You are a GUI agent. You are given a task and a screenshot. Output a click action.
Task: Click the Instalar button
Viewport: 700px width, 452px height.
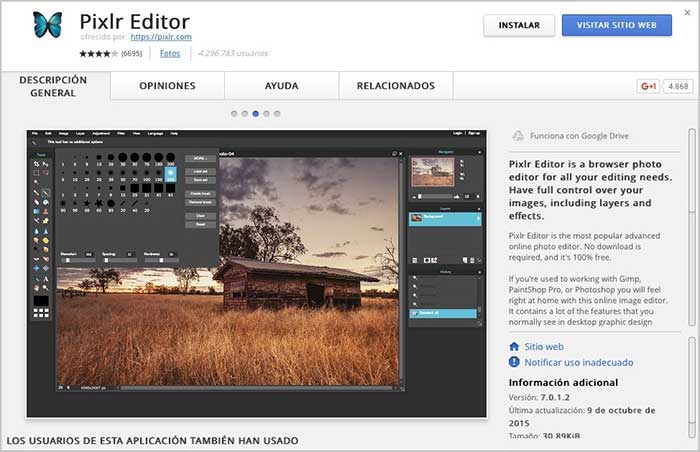[518, 25]
